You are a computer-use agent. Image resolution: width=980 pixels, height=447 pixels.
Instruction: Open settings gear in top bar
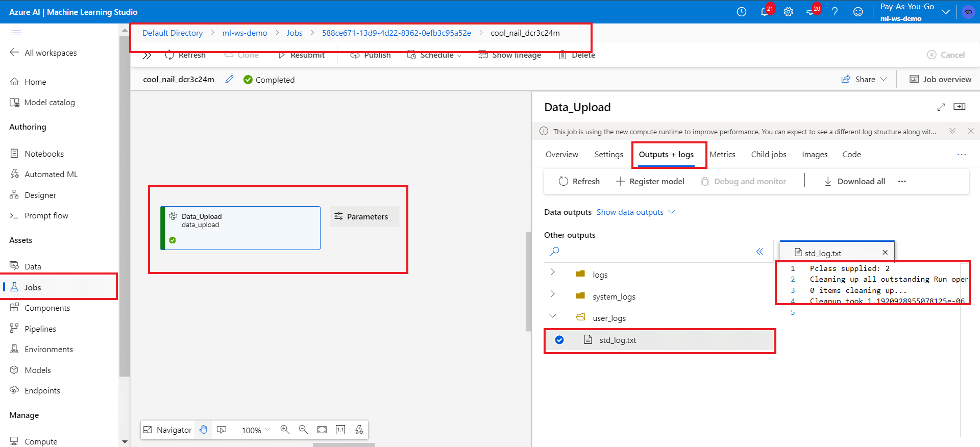coord(789,12)
